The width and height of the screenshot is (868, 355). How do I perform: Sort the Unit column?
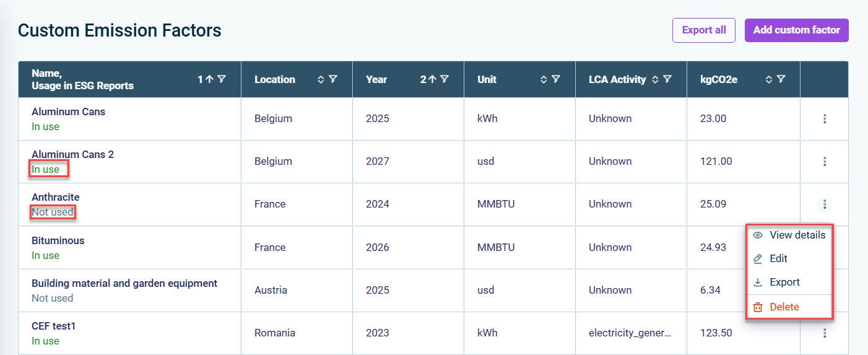[544, 79]
